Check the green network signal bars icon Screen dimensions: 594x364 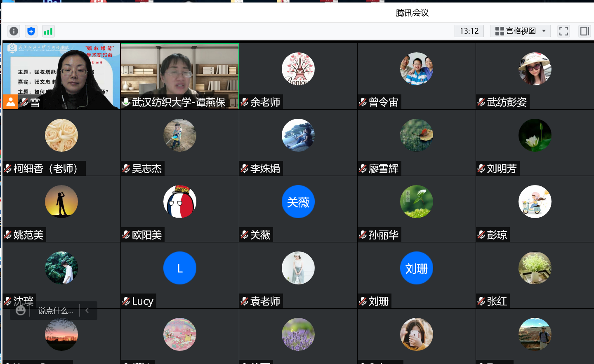48,31
